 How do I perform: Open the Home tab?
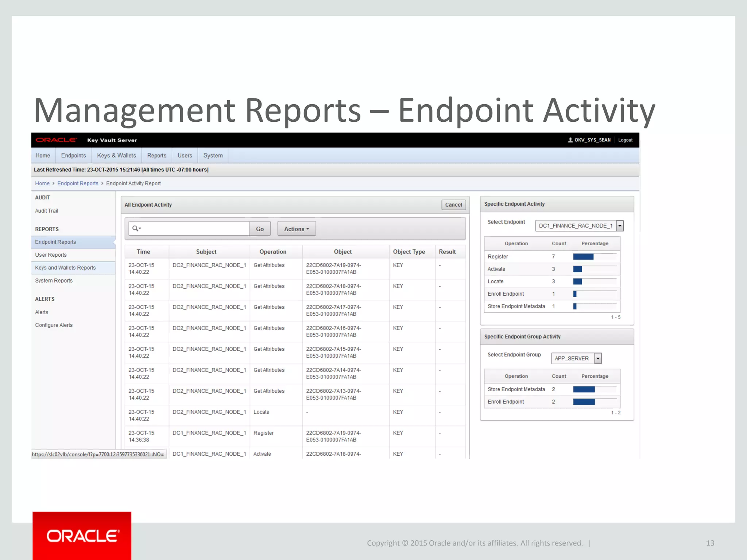pos(43,155)
